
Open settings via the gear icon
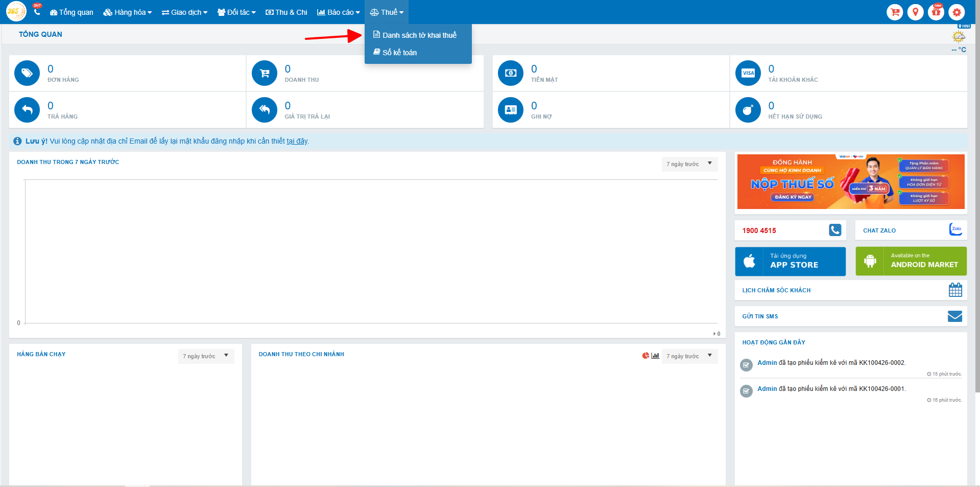pos(957,12)
